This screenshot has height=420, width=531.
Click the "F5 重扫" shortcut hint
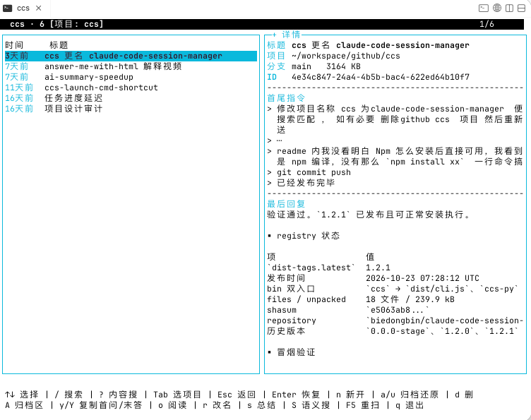(x=362, y=405)
